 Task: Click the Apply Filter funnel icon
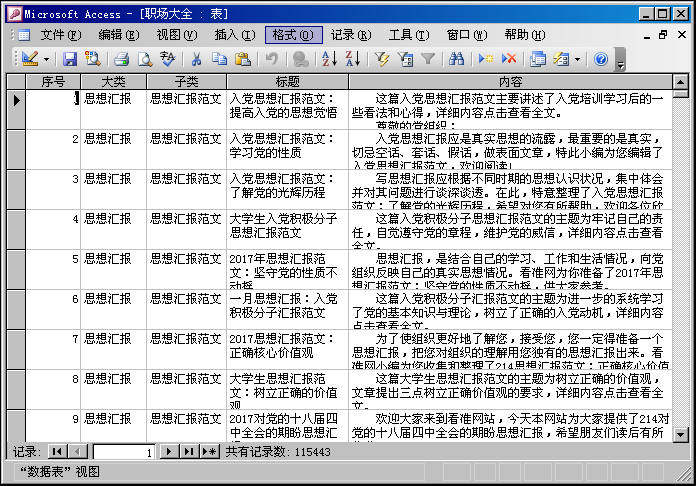pyautogui.click(x=428, y=59)
